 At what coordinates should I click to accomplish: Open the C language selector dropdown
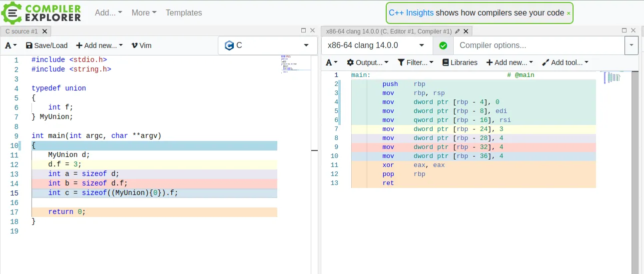[268, 45]
